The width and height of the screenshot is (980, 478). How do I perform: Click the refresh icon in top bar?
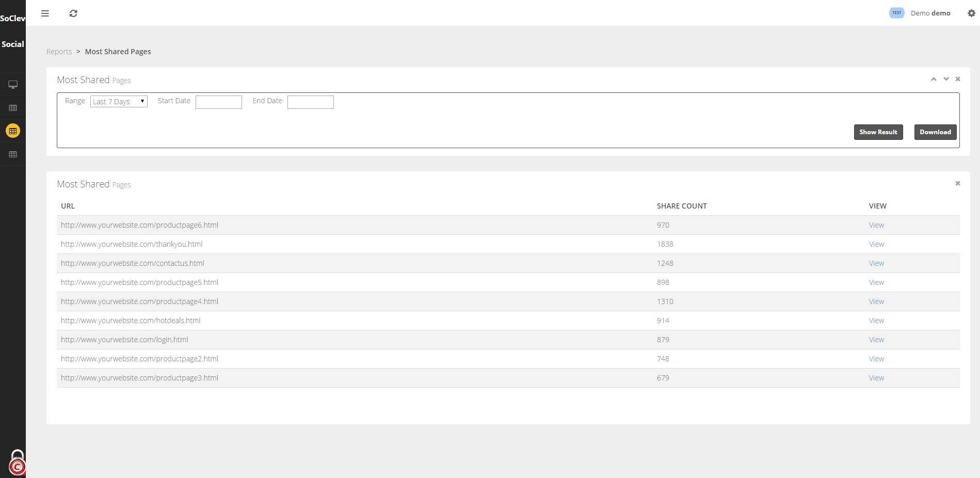[73, 13]
